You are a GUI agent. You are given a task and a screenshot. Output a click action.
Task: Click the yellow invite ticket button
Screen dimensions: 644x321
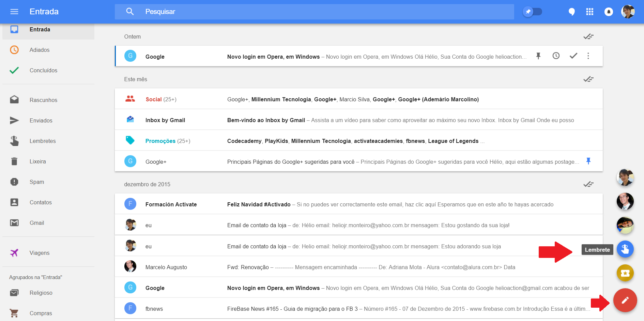click(625, 273)
